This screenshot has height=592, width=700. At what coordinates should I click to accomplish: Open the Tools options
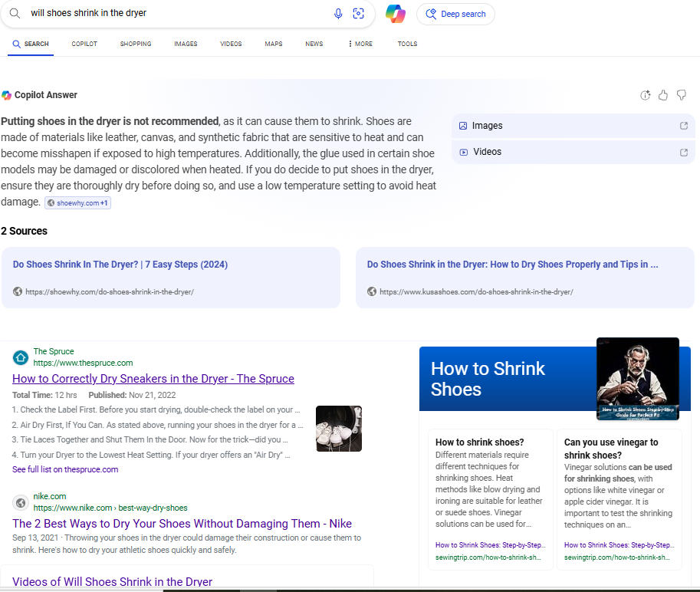[407, 44]
